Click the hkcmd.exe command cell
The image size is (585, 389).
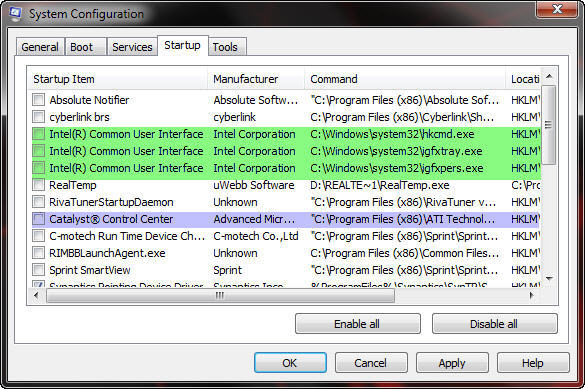pos(392,134)
